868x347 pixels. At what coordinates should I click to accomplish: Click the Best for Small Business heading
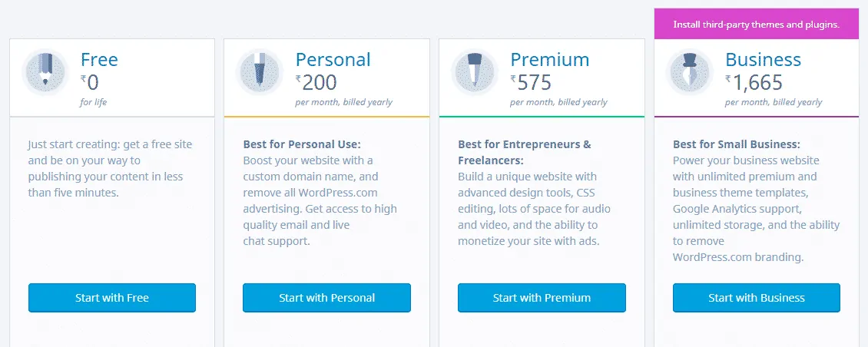(736, 144)
